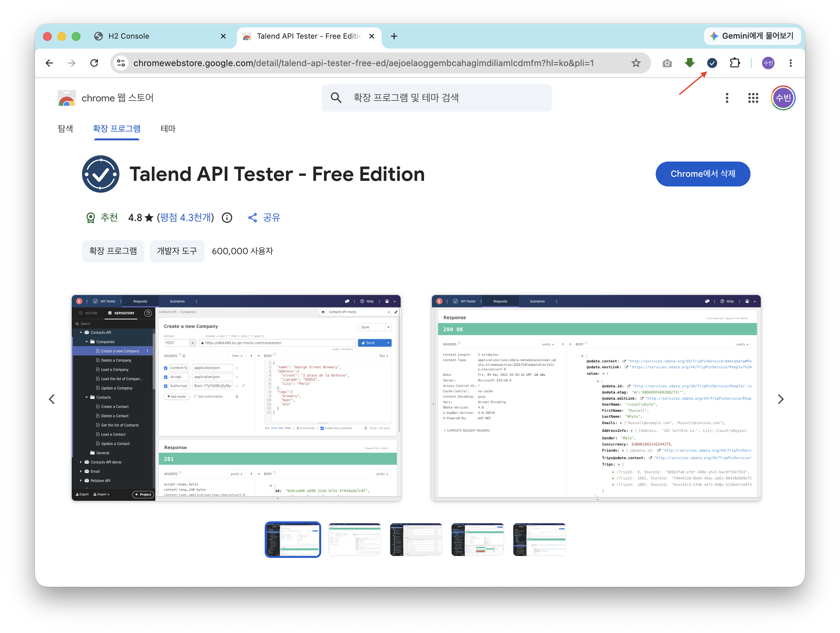Select the fifth screenshot thumbnail
The width and height of the screenshot is (840, 633).
[x=539, y=539]
